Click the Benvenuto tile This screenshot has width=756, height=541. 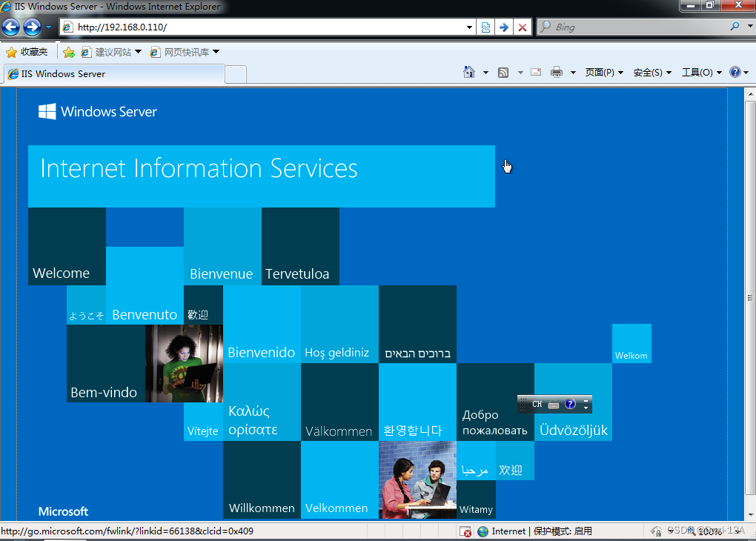coord(145,285)
